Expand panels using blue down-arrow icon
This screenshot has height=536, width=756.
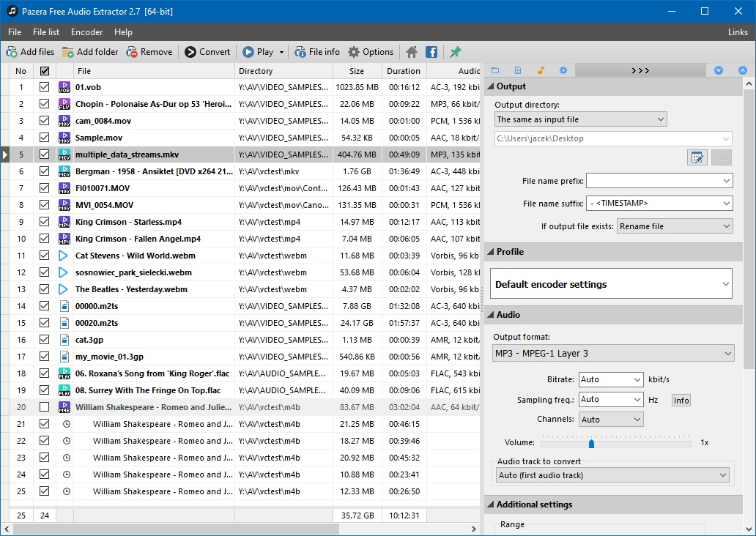[719, 70]
